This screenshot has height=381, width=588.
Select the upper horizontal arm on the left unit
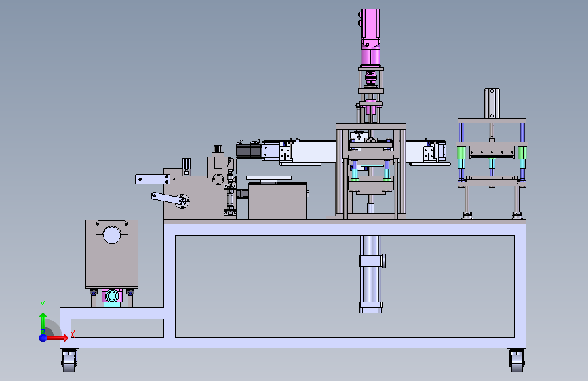point(152,179)
